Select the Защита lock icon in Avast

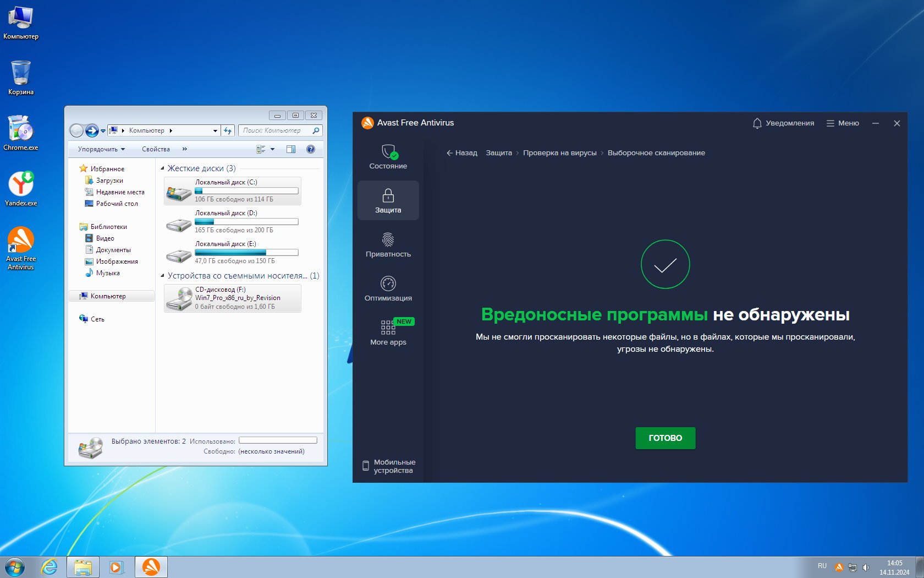coord(388,200)
